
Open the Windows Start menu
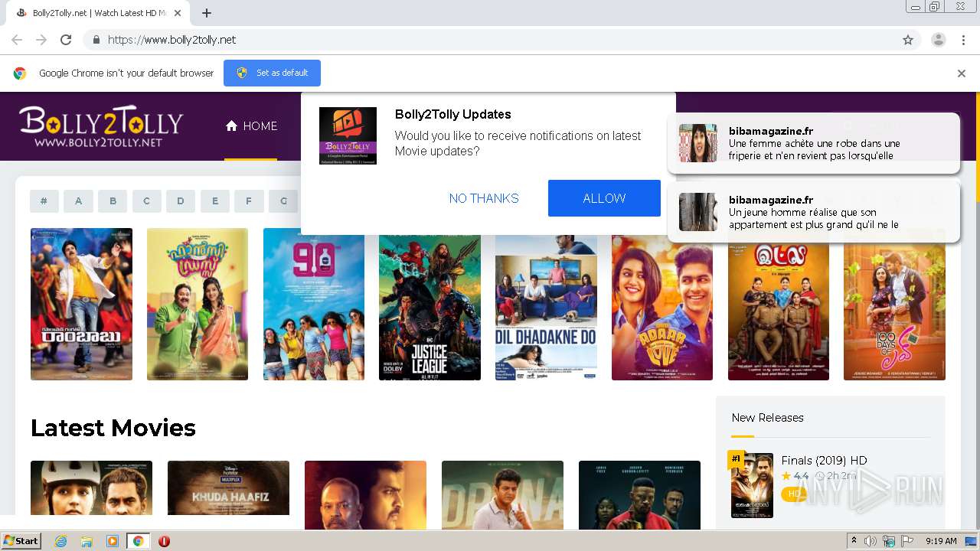[21, 541]
